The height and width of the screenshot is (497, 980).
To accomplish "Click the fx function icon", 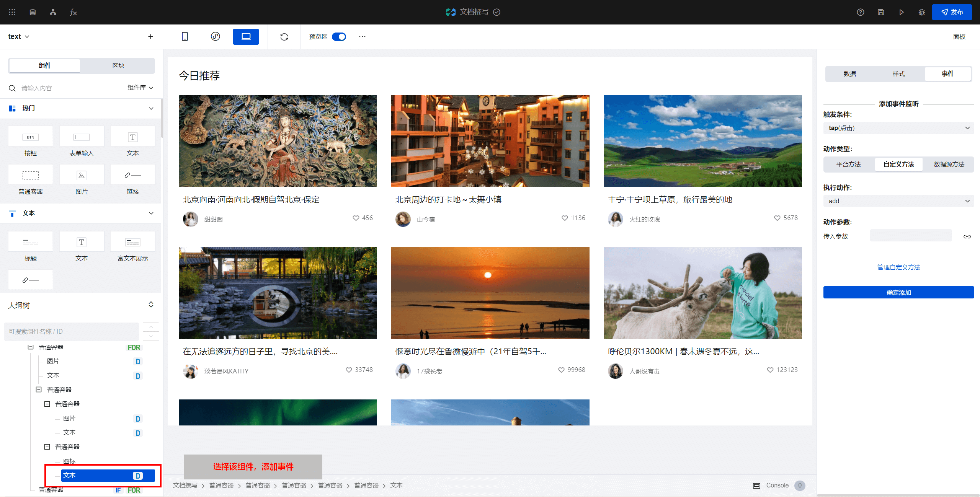I will point(73,12).
